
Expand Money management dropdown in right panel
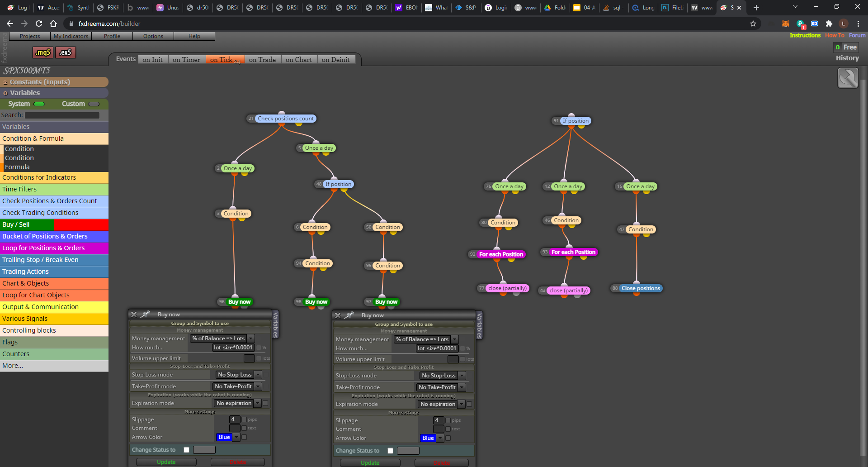[x=426, y=339]
